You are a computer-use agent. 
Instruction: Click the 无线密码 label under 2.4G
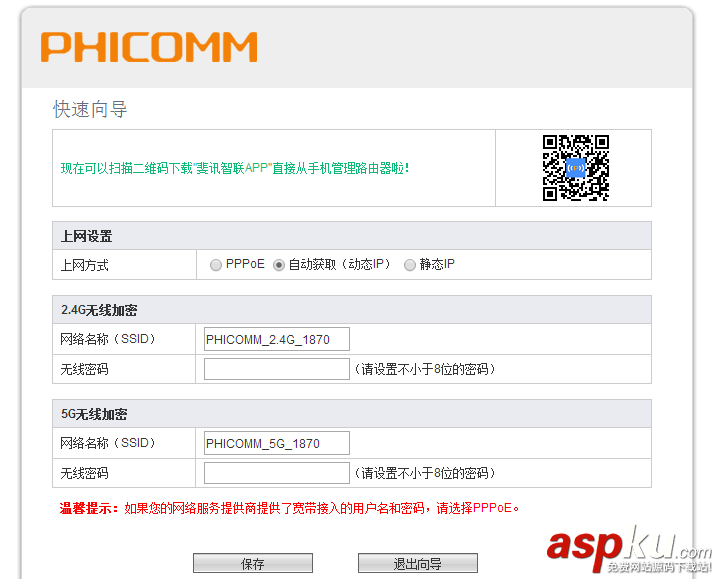point(85,369)
